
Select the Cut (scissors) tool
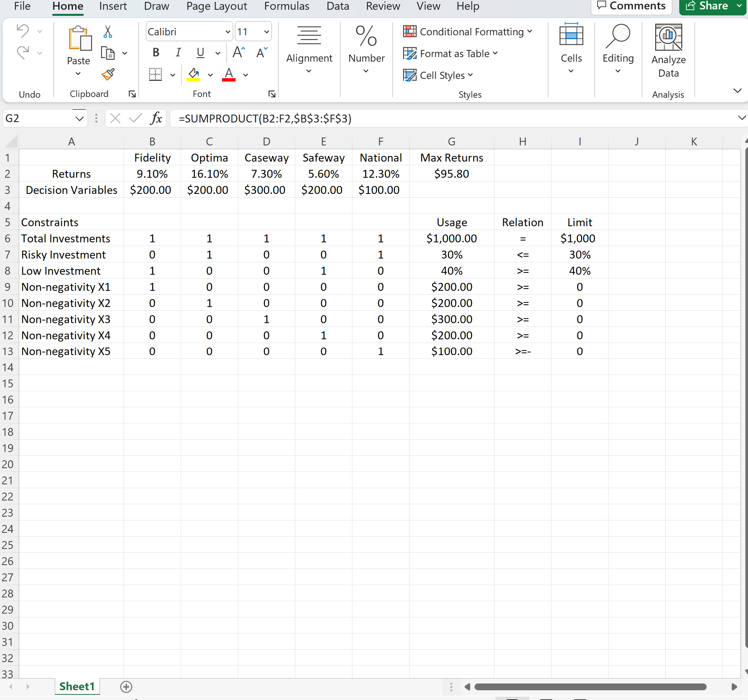(107, 32)
